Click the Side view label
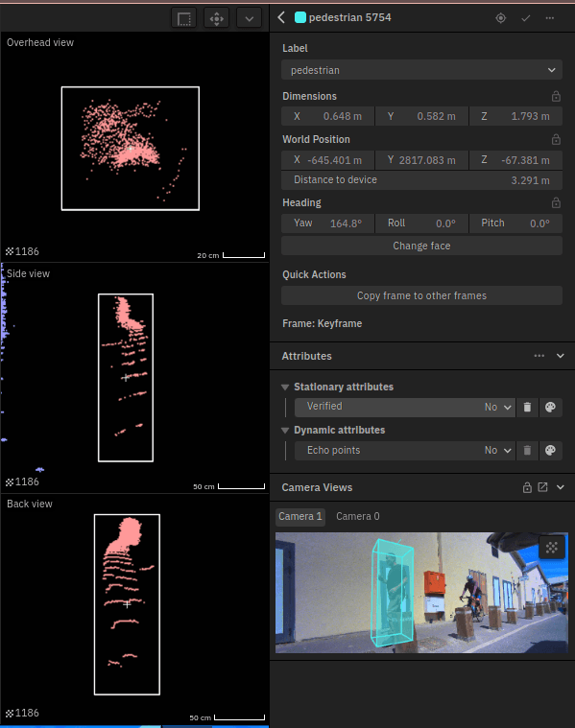 [x=28, y=274]
